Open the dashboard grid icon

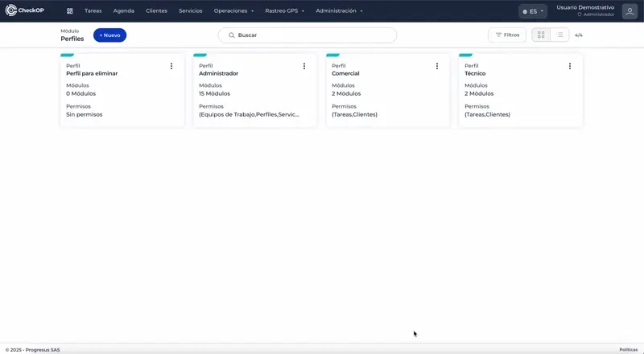[x=70, y=11]
